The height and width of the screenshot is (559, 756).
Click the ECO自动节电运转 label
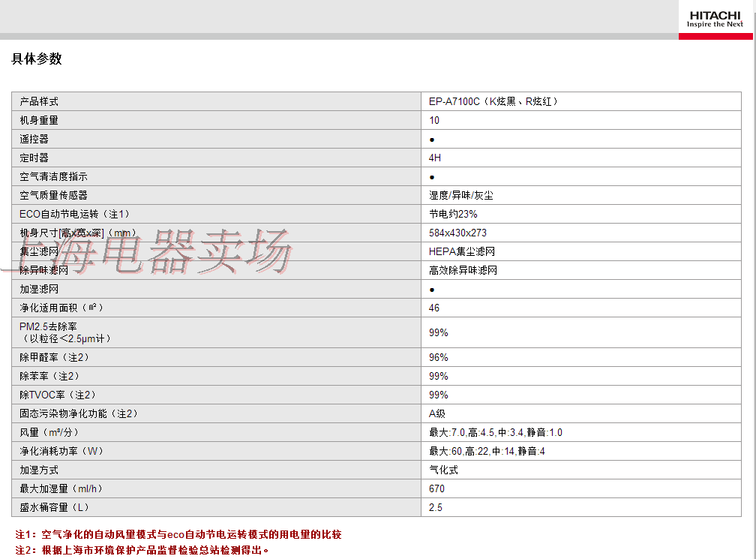[x=74, y=214]
